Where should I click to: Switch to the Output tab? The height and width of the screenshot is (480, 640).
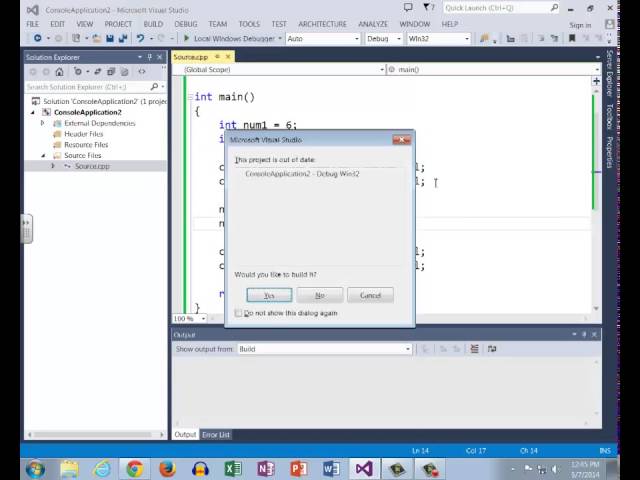185,435
